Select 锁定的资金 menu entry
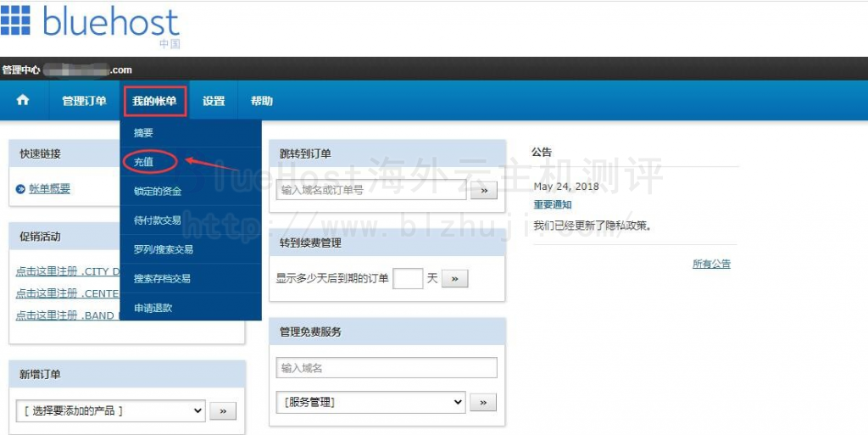This screenshot has height=435, width=868. click(x=191, y=191)
